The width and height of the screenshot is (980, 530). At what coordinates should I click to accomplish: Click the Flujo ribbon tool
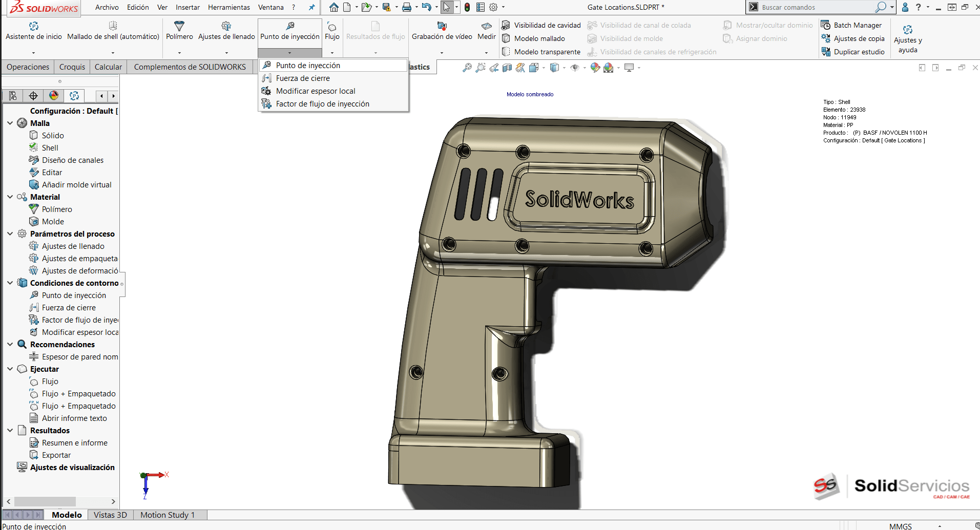(x=332, y=31)
